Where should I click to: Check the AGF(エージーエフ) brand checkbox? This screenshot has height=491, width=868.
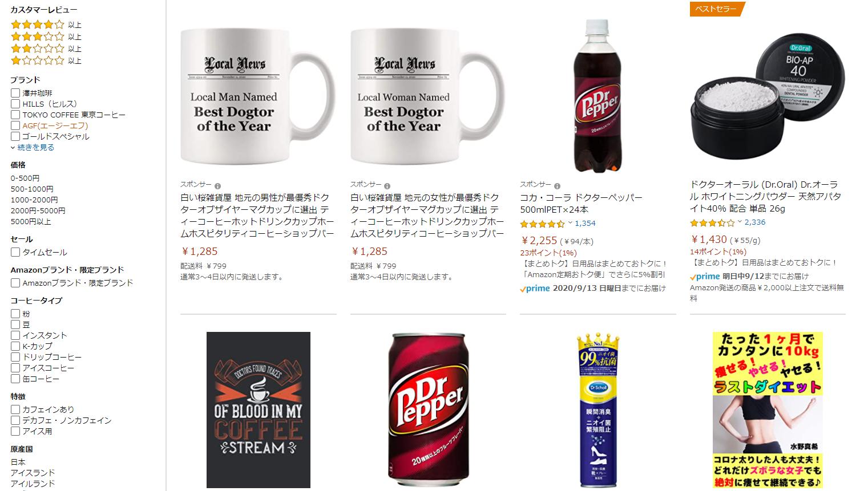point(15,125)
